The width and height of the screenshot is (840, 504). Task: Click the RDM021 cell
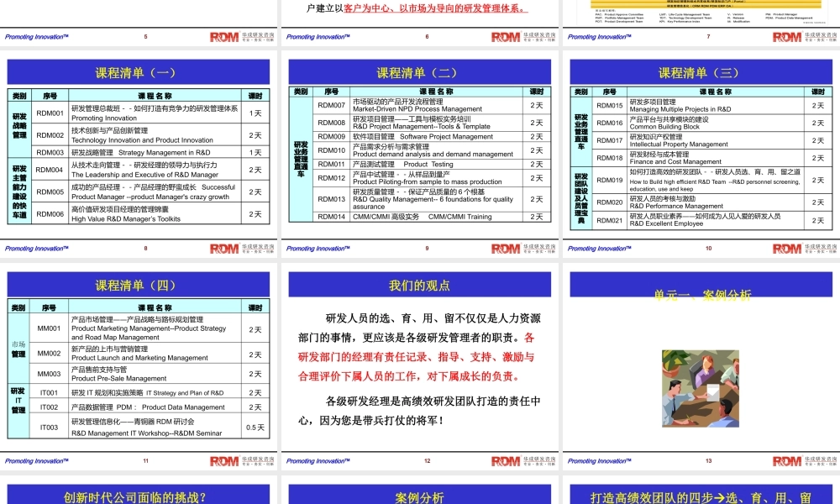610,221
